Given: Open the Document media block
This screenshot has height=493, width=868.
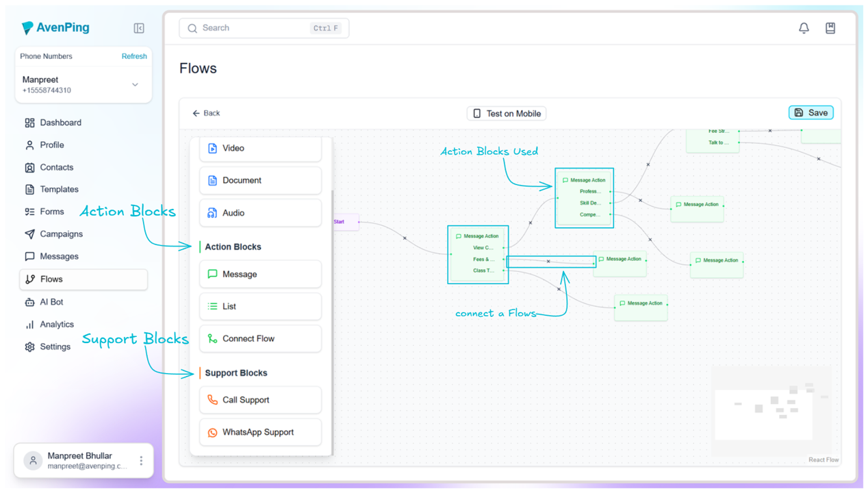Looking at the screenshot, I should coord(260,180).
